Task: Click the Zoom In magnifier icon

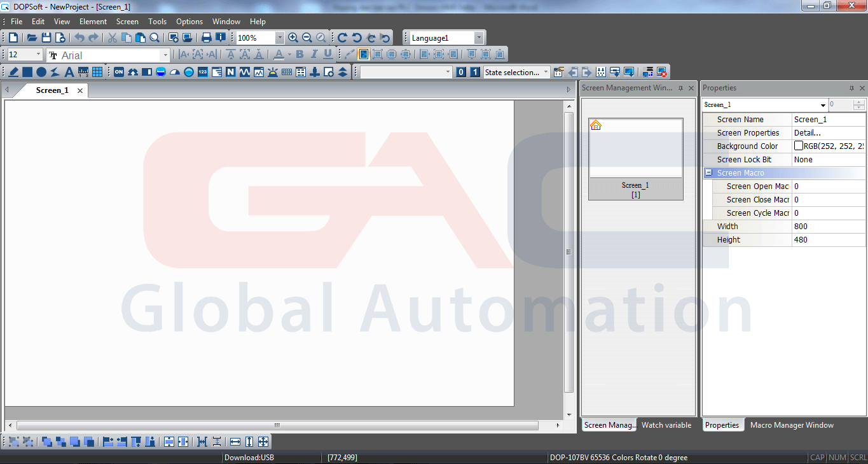Action: pos(293,38)
